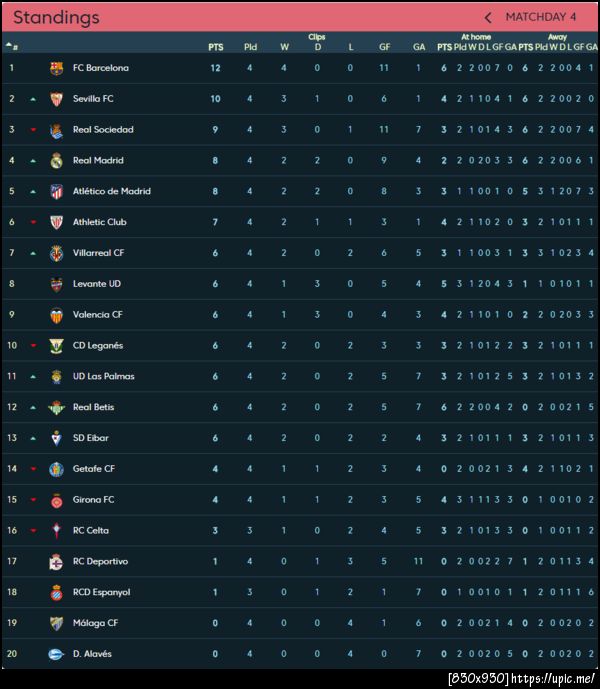Click the At home column group header
This screenshot has height=689, width=600.
pos(476,37)
